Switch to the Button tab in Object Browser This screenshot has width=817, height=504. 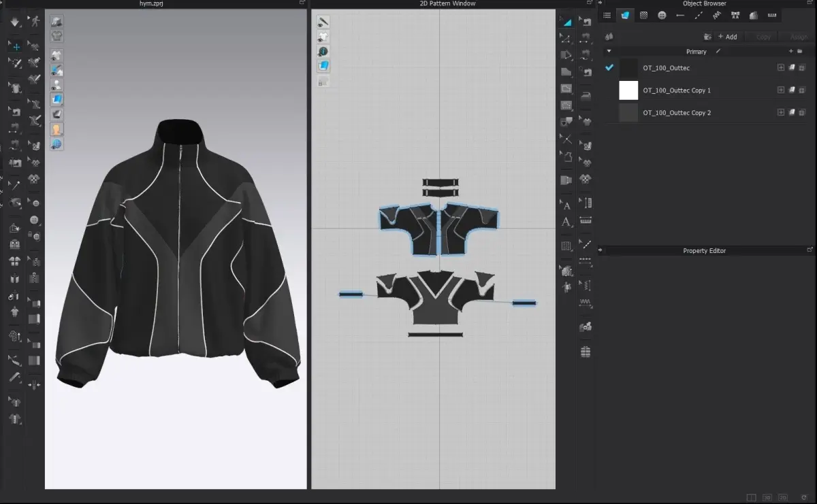pos(662,16)
